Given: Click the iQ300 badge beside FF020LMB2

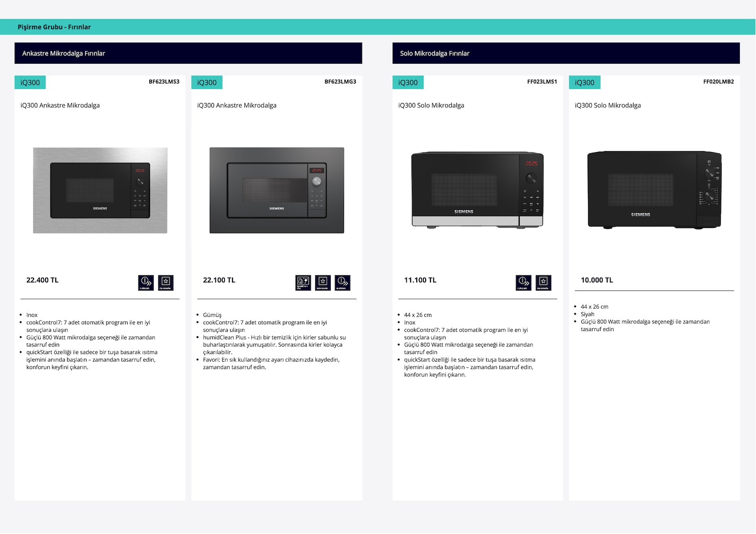Looking at the screenshot, I should pyautogui.click(x=585, y=83).
